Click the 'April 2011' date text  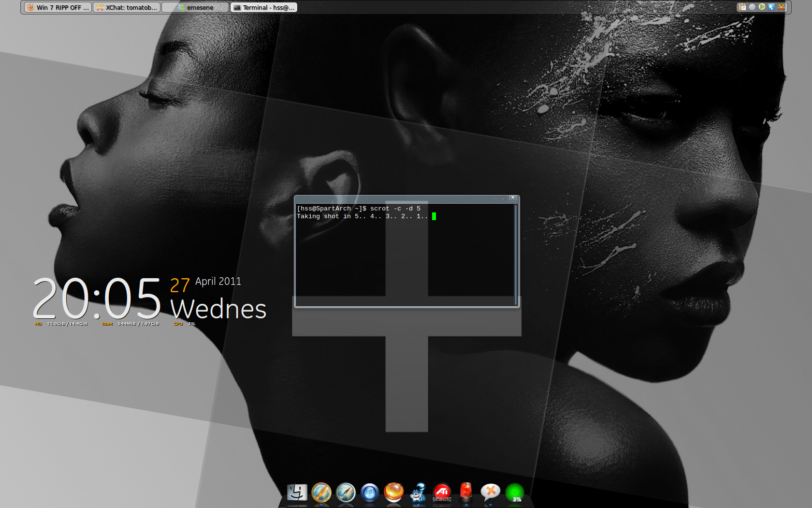pos(218,282)
